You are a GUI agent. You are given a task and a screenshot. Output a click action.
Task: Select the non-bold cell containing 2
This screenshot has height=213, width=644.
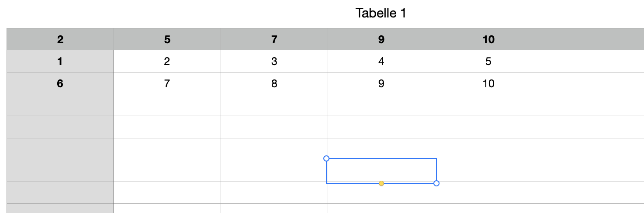pyautogui.click(x=167, y=62)
